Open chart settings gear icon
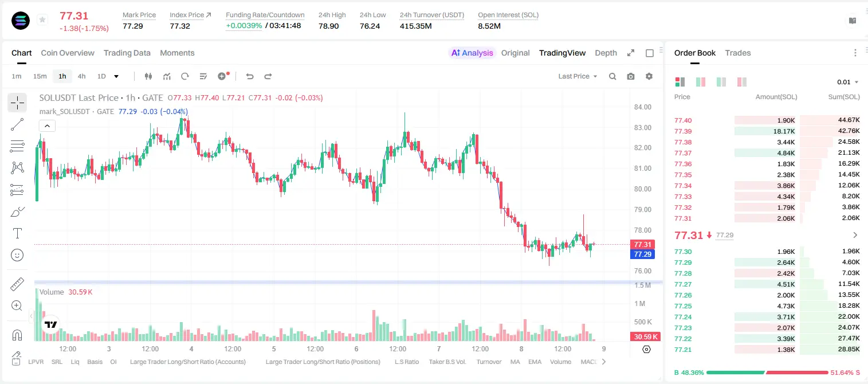The height and width of the screenshot is (384, 868). click(x=649, y=76)
